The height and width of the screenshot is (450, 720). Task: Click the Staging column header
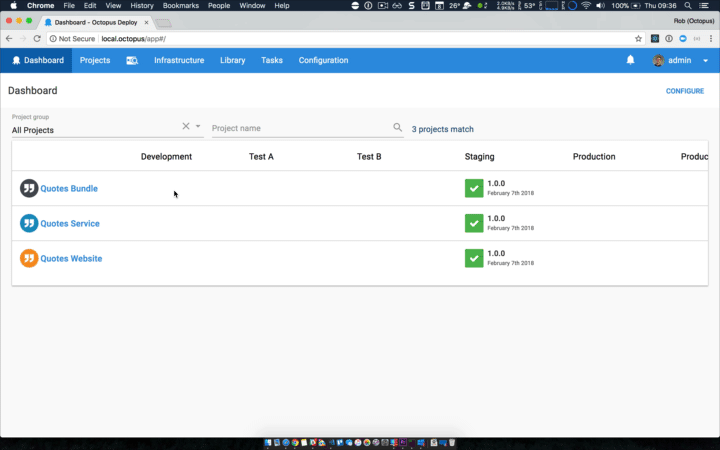pyautogui.click(x=479, y=157)
